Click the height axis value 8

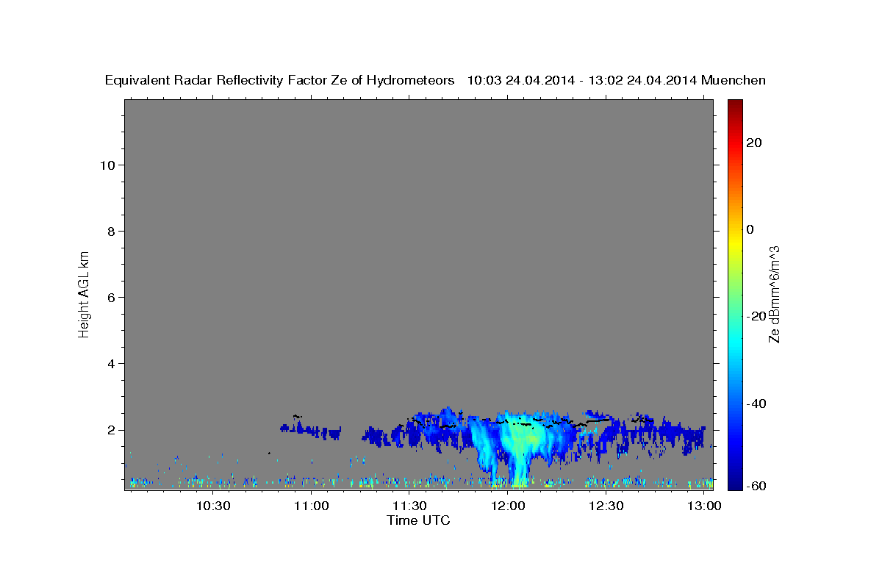click(110, 231)
